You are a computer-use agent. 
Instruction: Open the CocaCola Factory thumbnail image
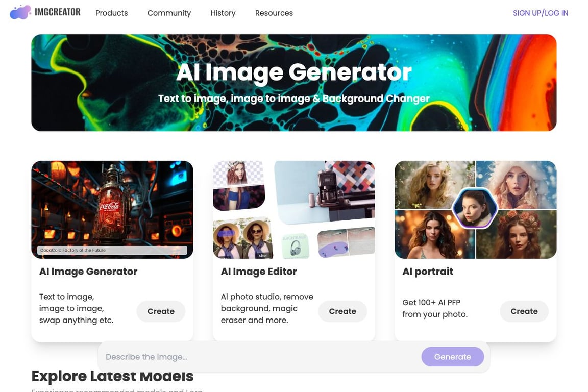pyautogui.click(x=112, y=210)
